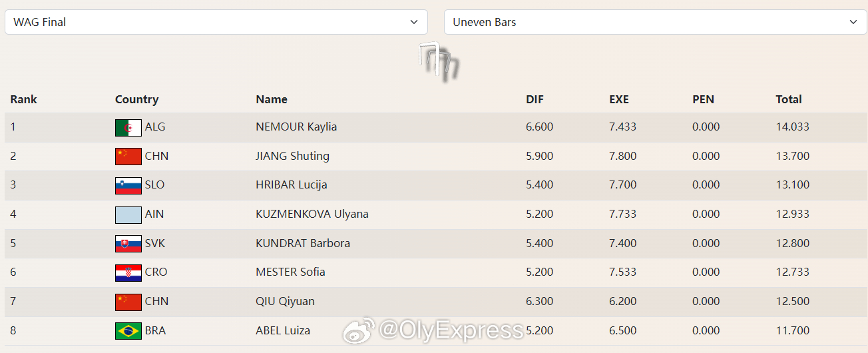Image resolution: width=868 pixels, height=353 pixels.
Task: Click the Brazil flag icon
Action: [128, 330]
